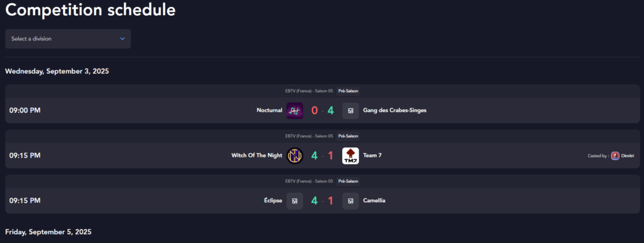
Task: Click Pré-Saison tag on the Éclipse match
Action: click(x=348, y=181)
